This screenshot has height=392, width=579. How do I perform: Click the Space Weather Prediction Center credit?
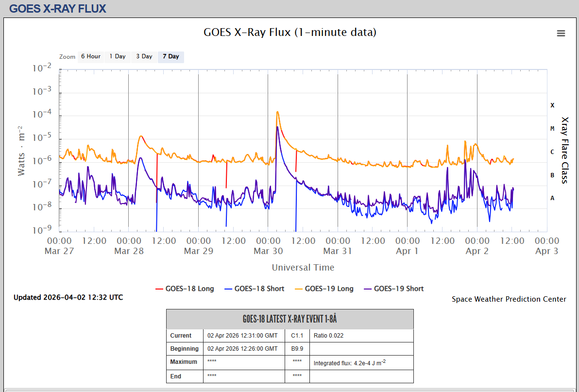tap(509, 299)
